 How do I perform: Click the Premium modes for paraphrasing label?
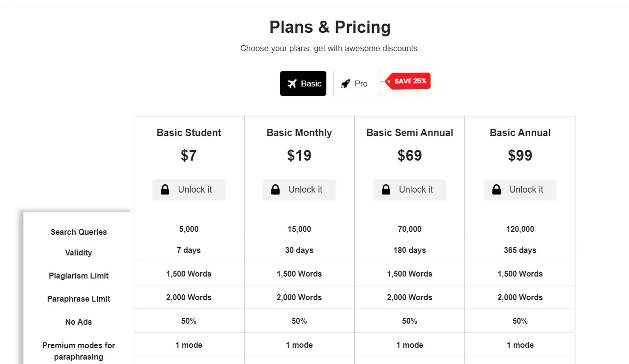coord(79,351)
